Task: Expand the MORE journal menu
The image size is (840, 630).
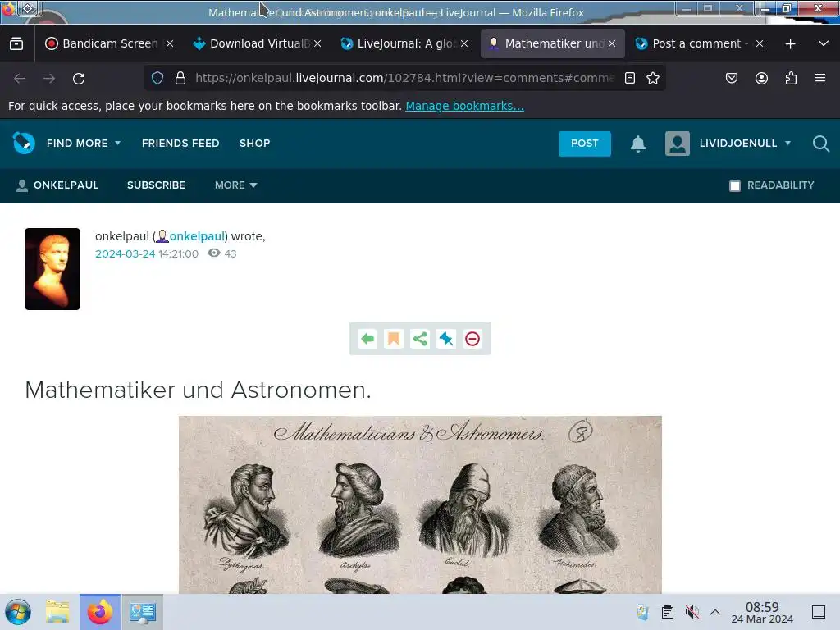Action: click(x=235, y=185)
